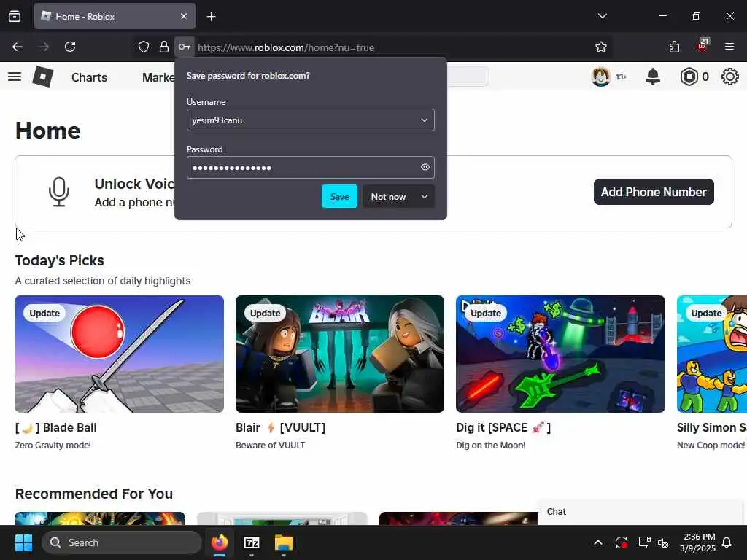The image size is (747, 560).
Task: Open a new browser tab
Action: click(211, 17)
